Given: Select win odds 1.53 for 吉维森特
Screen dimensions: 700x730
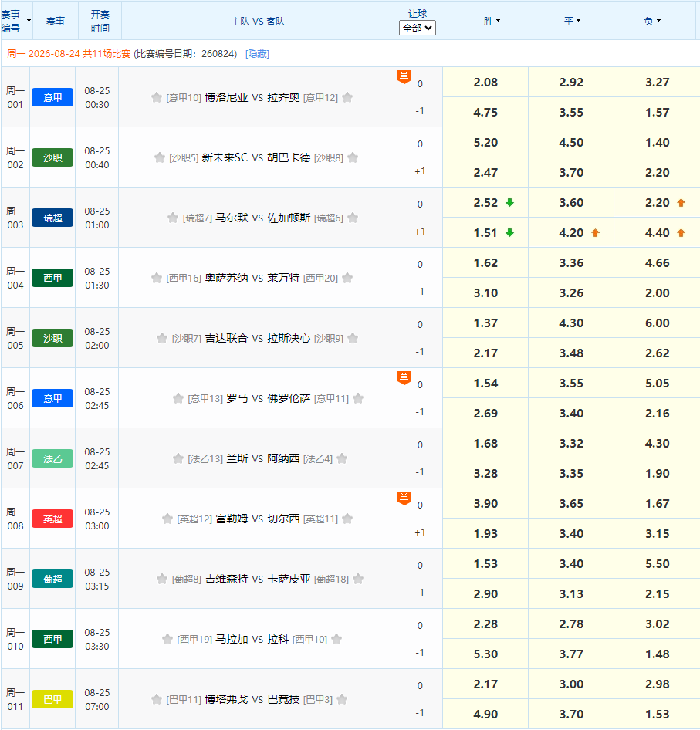Looking at the screenshot, I should click(x=485, y=564).
